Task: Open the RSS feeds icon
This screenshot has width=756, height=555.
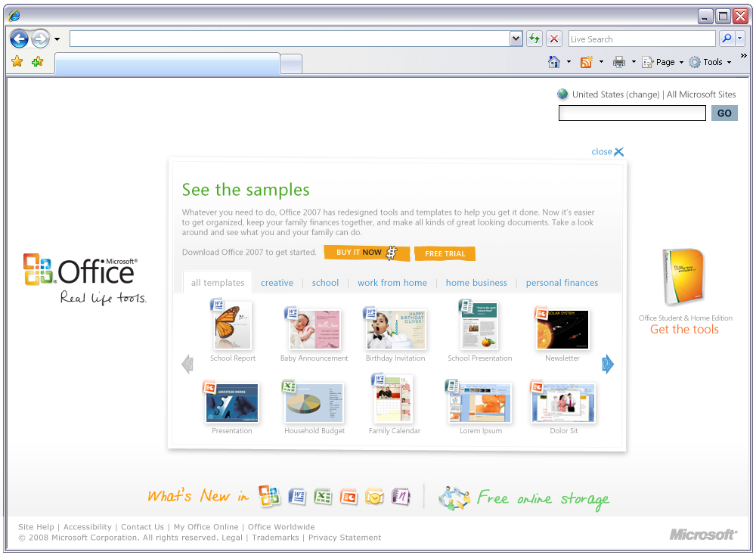Action: click(x=587, y=62)
